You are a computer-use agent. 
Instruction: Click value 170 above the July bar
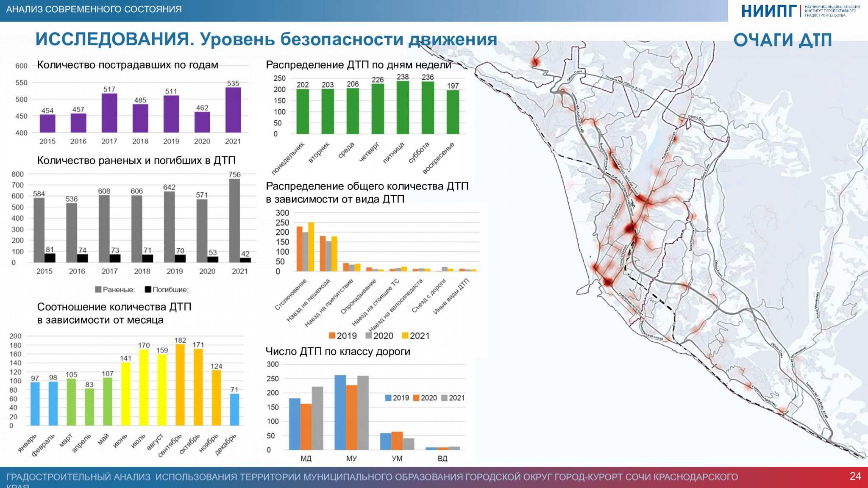pyautogui.click(x=144, y=345)
